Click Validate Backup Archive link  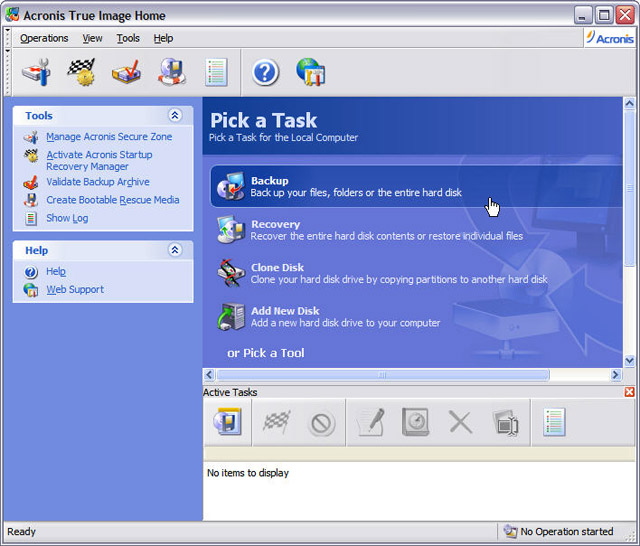[98, 182]
